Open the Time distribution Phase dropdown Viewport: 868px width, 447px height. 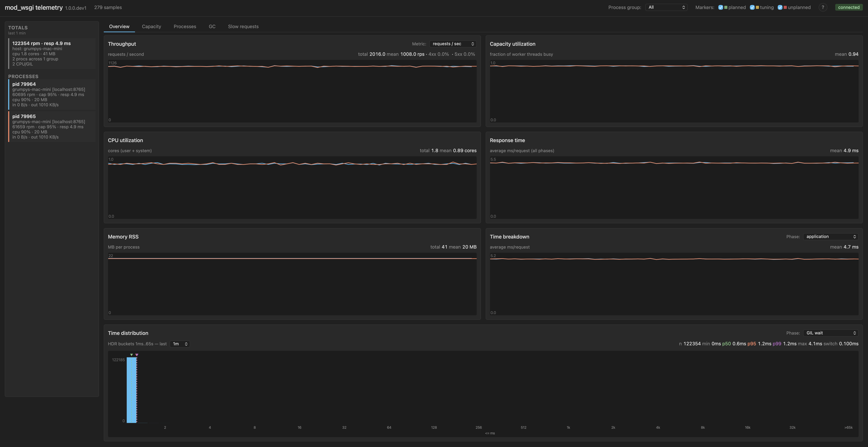[x=831, y=333]
